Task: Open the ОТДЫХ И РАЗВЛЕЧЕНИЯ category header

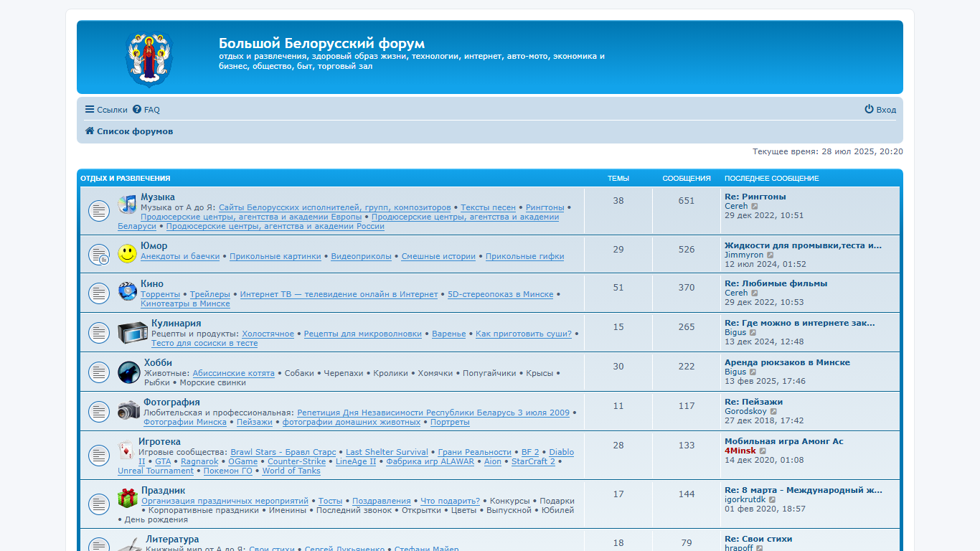Action: tap(126, 179)
